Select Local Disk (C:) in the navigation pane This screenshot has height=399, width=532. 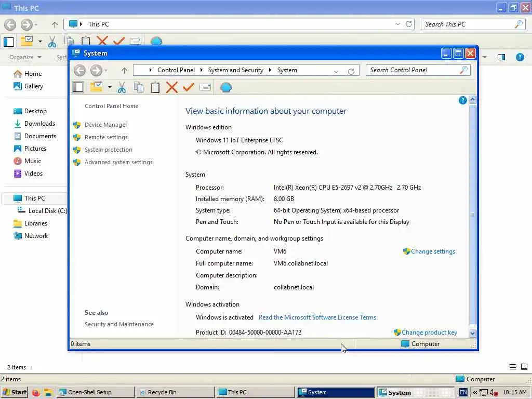point(47,211)
